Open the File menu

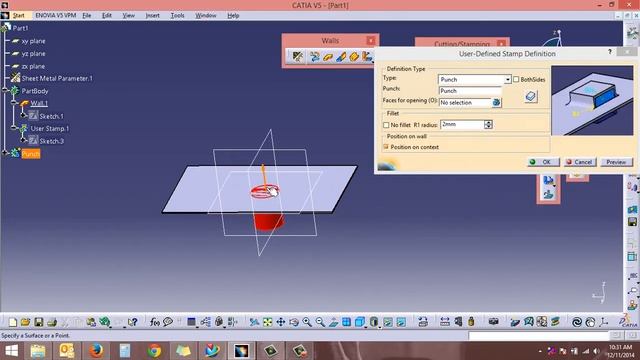point(87,16)
